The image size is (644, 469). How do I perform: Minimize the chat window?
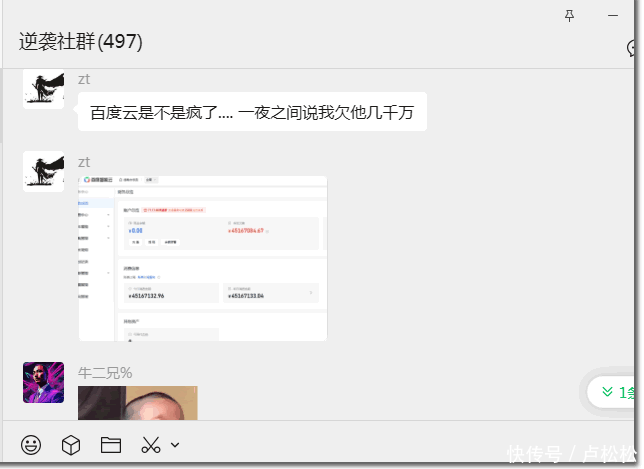pyautogui.click(x=613, y=15)
